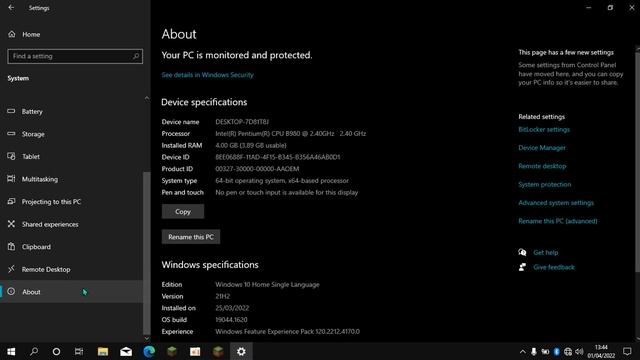Image resolution: width=640 pixels, height=360 pixels.
Task: Open the taskbar clock and date
Action: [601, 351]
